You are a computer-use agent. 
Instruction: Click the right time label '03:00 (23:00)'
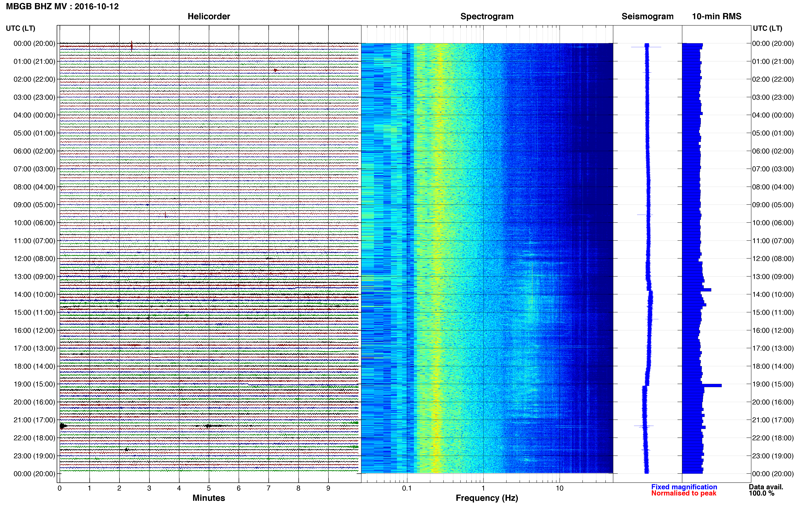point(773,97)
